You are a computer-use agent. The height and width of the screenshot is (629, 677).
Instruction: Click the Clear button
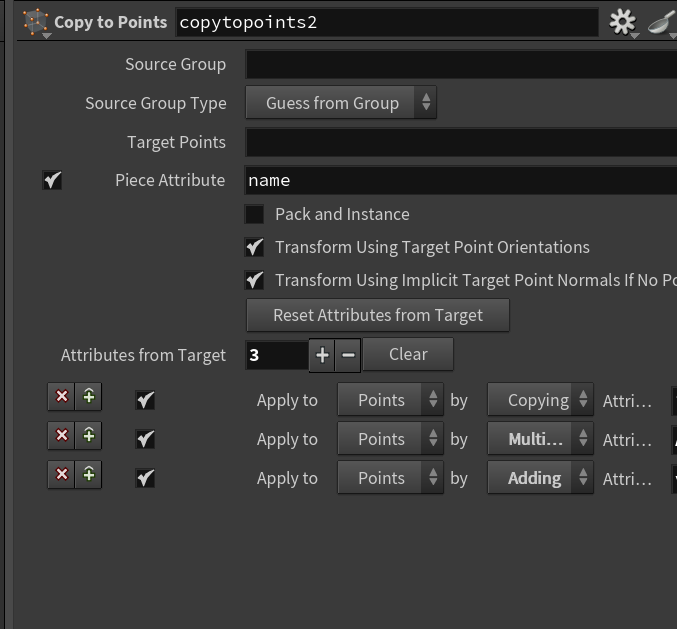point(408,354)
